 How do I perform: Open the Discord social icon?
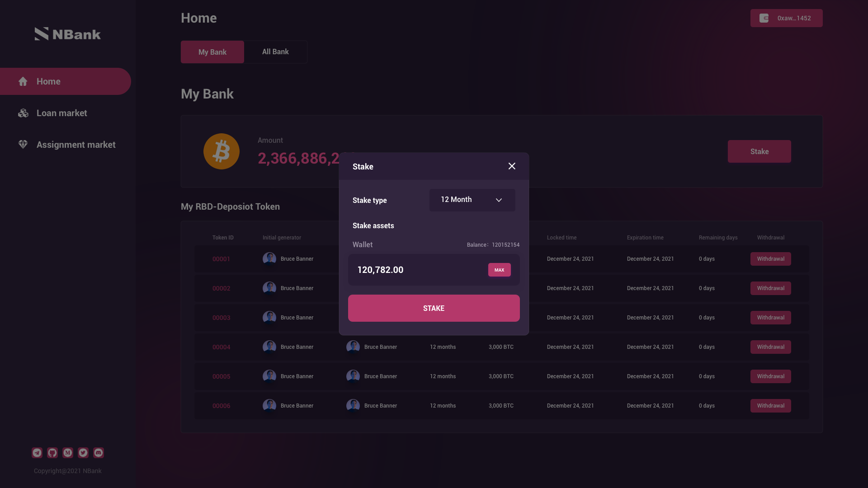point(99,453)
